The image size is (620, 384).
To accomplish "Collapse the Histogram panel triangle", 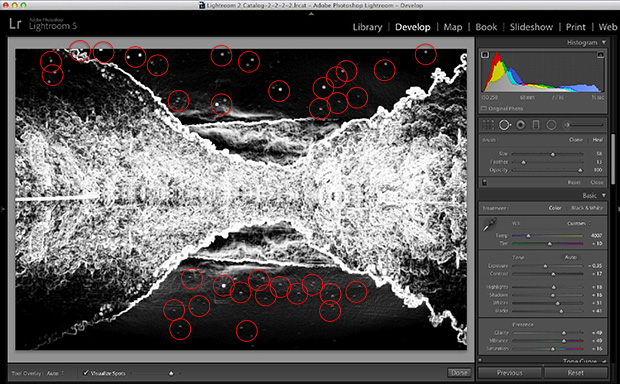I will (x=604, y=42).
